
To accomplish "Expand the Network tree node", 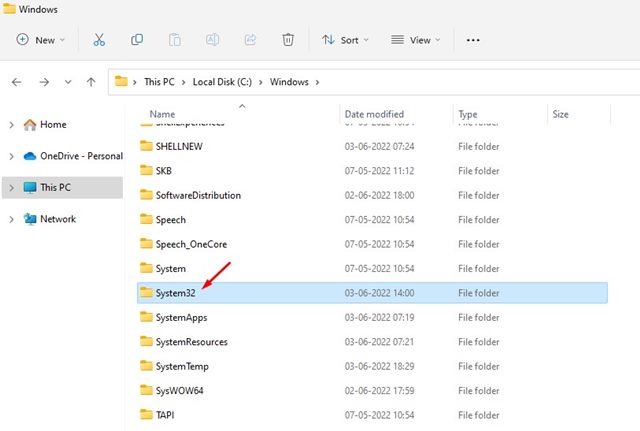I will tap(11, 219).
